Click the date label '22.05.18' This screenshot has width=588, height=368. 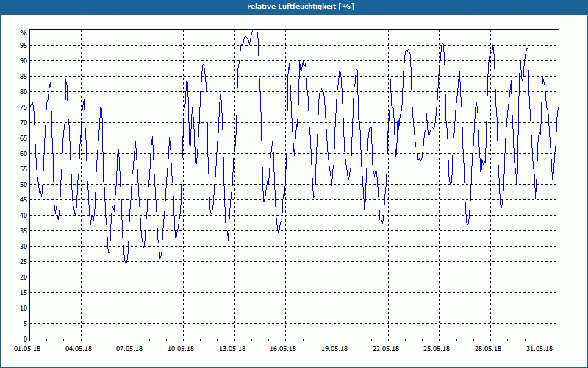click(x=387, y=349)
